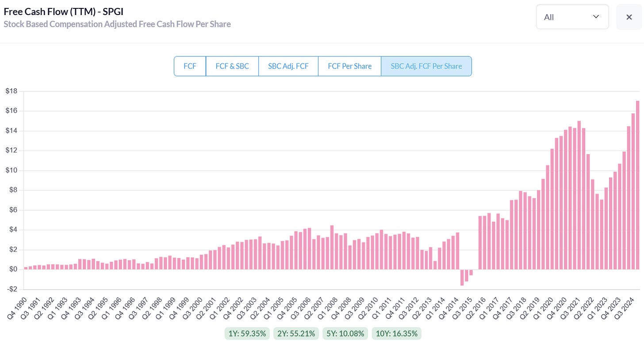This screenshot has width=644, height=341.
Task: Click the 2Y: 55.21% growth badge
Action: click(x=296, y=333)
